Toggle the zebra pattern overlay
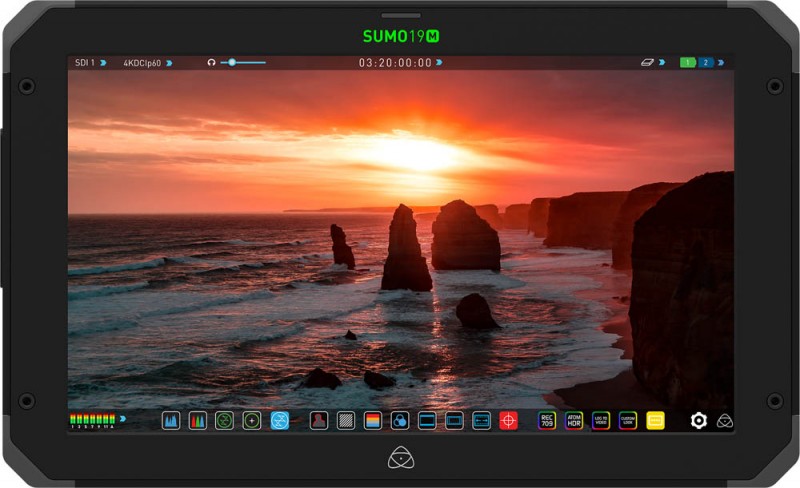Screen dimensions: 800x488 (345, 421)
